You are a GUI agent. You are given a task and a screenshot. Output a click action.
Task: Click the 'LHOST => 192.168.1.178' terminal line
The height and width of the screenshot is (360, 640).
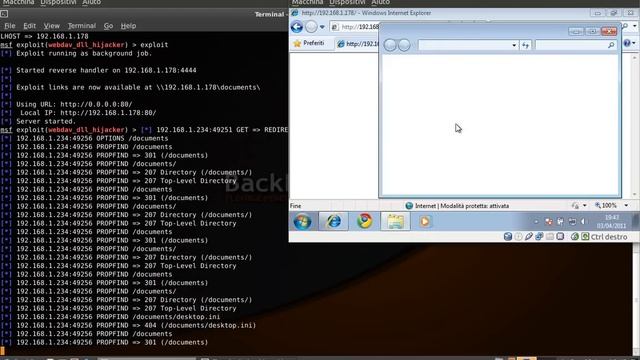click(44, 36)
